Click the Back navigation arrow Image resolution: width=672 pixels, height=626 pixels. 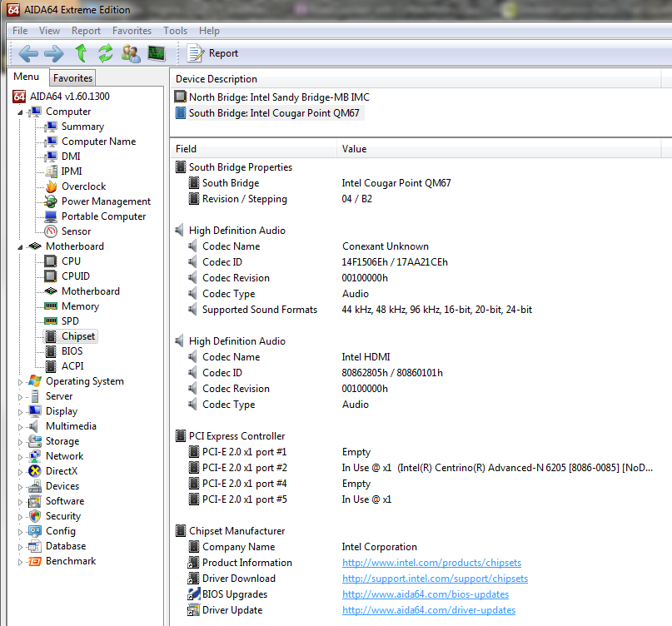pyautogui.click(x=28, y=53)
